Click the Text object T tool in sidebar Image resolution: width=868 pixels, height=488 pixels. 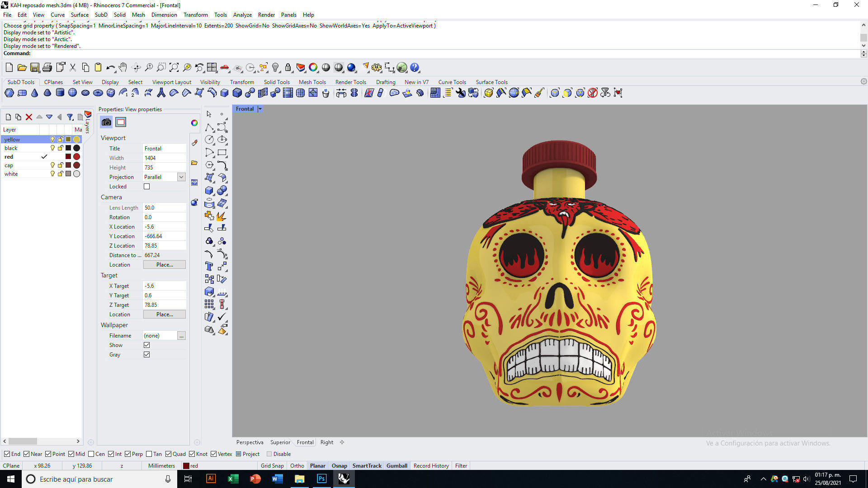209,266
